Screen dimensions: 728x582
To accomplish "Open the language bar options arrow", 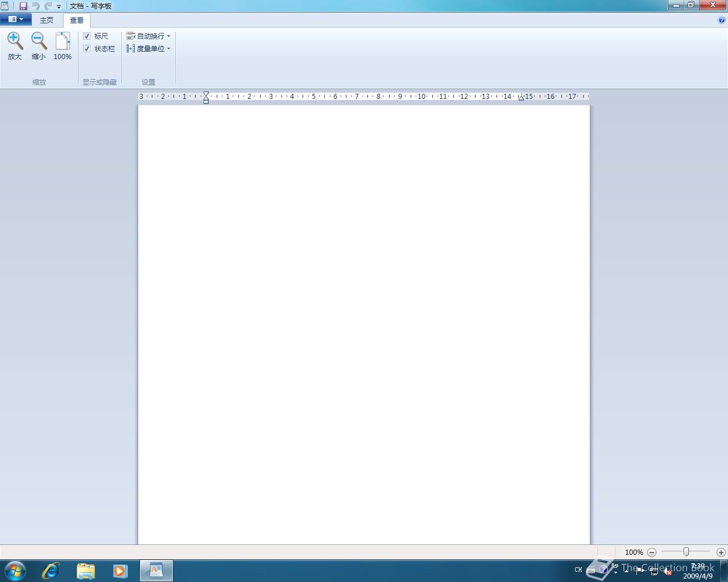I will point(615,572).
